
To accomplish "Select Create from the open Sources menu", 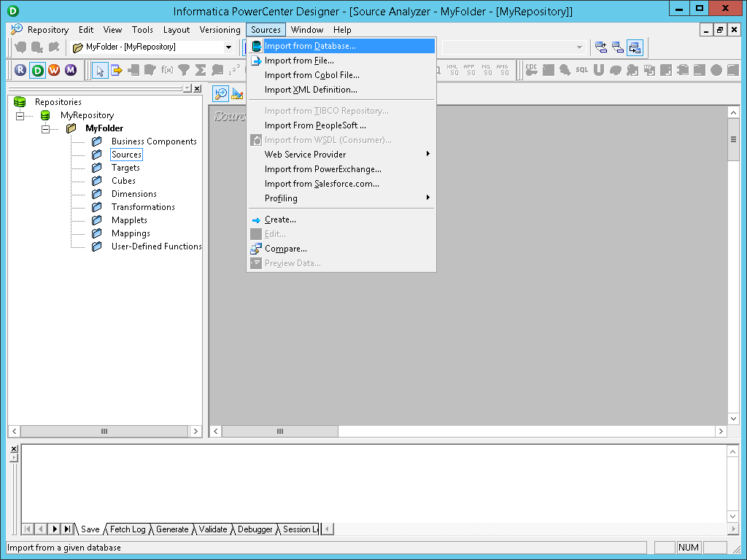I will pyautogui.click(x=279, y=219).
